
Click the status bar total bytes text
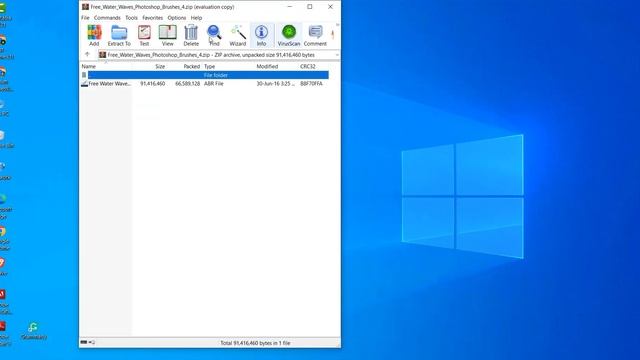point(256,343)
